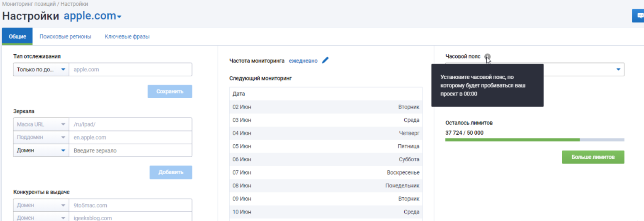
Task: Select the '04 Июн' schedule row
Action: [x=326, y=133]
